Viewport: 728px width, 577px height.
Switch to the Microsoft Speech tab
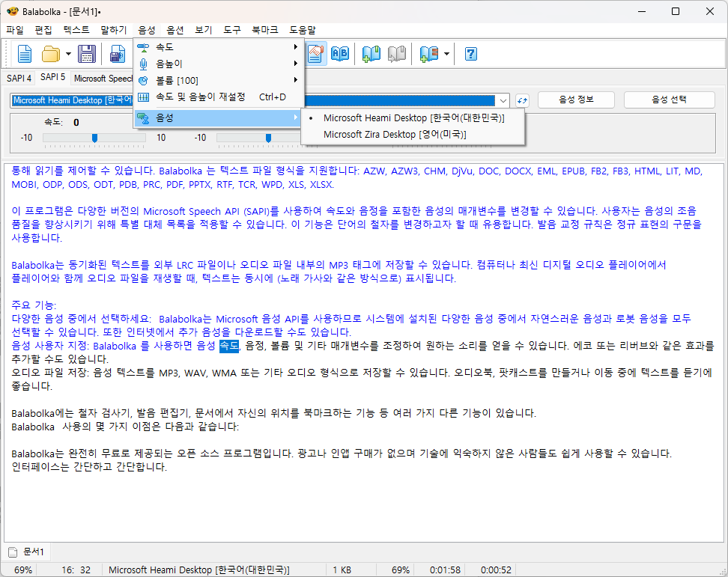click(x=103, y=79)
